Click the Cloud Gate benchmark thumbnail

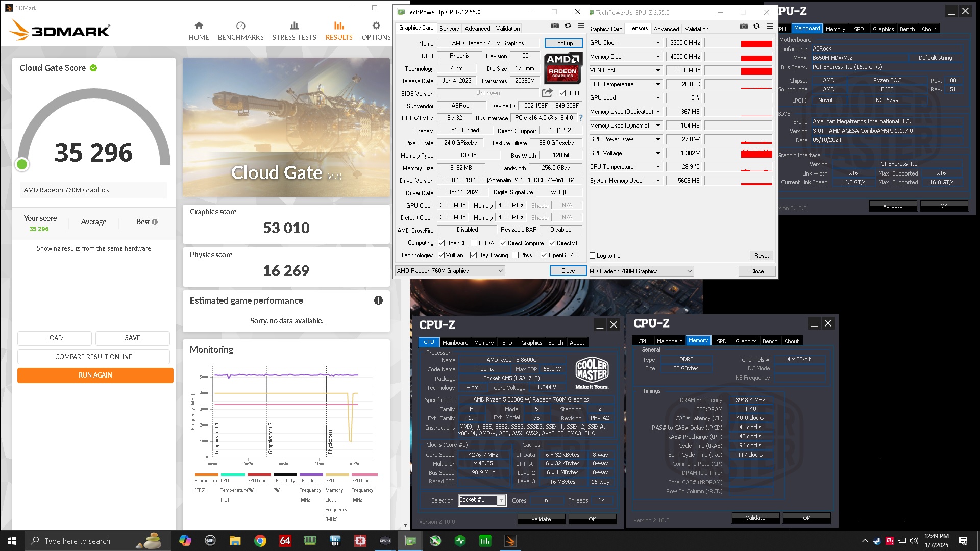point(286,128)
